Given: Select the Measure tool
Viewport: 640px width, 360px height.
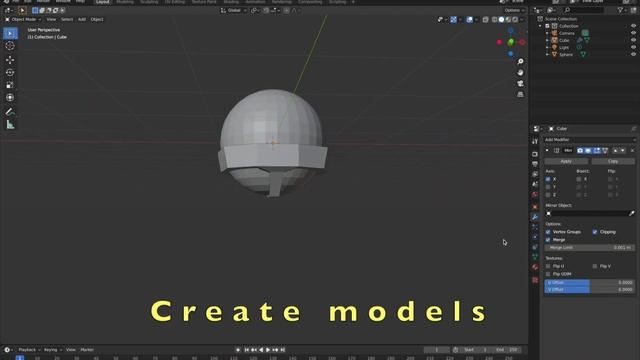Looking at the screenshot, I should (x=10, y=124).
